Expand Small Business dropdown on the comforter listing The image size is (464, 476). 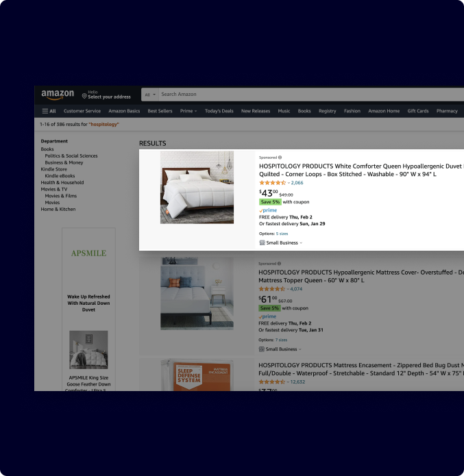pyautogui.click(x=301, y=243)
